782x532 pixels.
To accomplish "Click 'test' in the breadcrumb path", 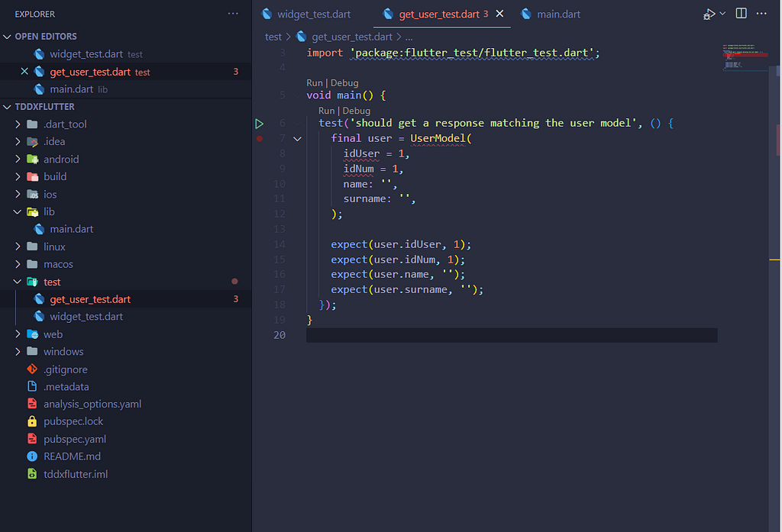I will [273, 37].
